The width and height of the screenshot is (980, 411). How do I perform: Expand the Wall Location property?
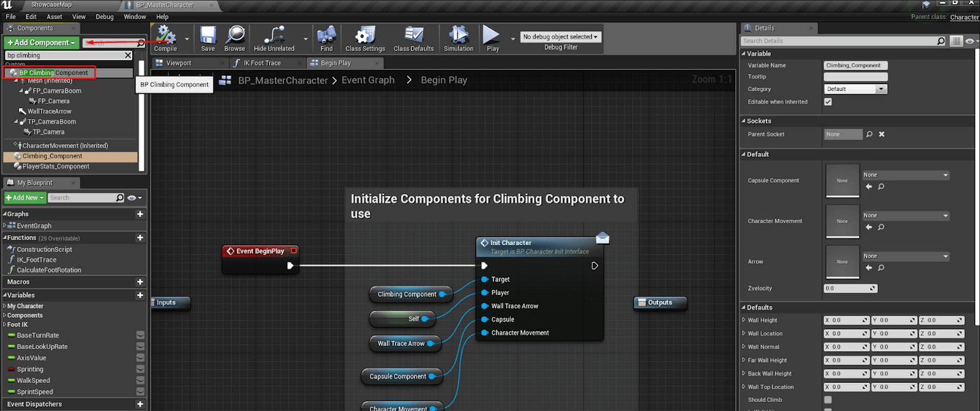click(x=744, y=333)
